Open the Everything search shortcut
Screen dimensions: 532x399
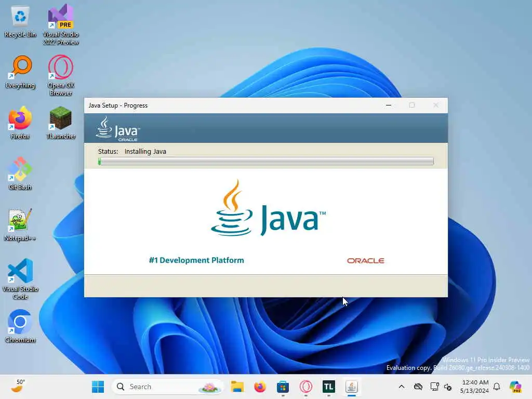(20, 72)
